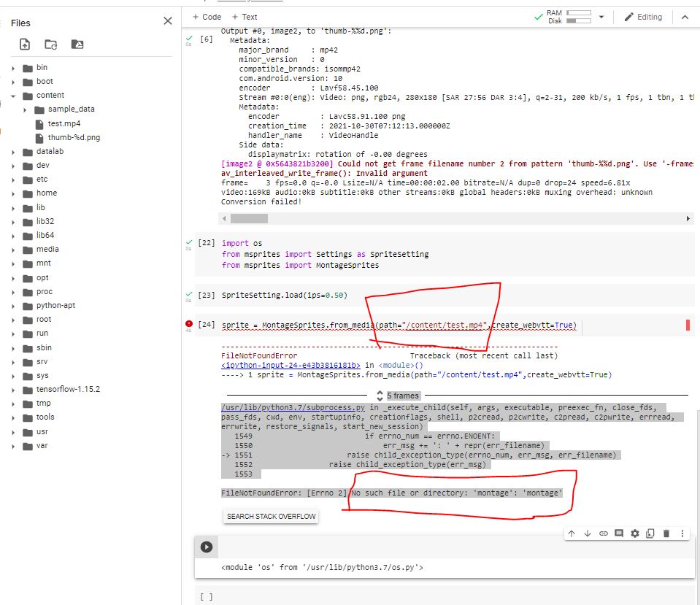The height and width of the screenshot is (605, 700).
Task: Expand the datalab folder
Action: 13,152
